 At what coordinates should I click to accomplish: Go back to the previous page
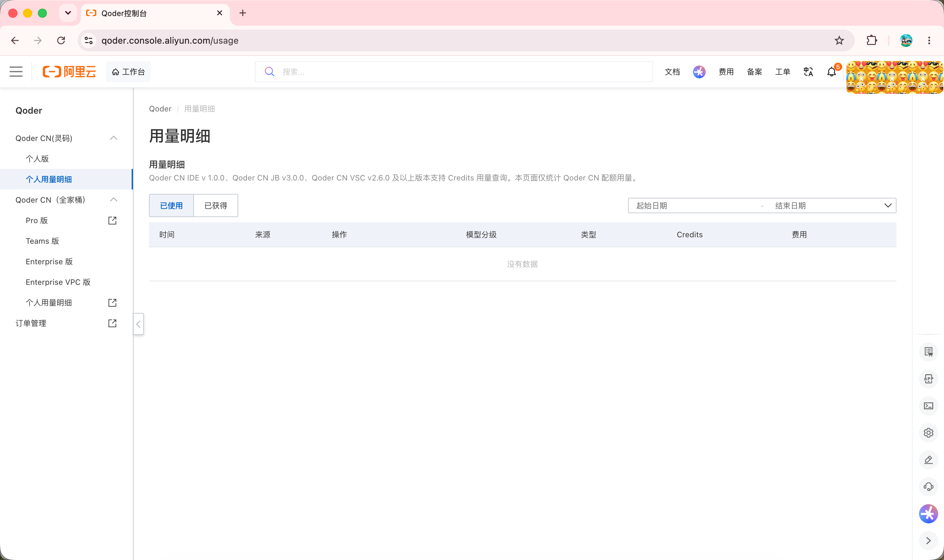pyautogui.click(x=15, y=40)
